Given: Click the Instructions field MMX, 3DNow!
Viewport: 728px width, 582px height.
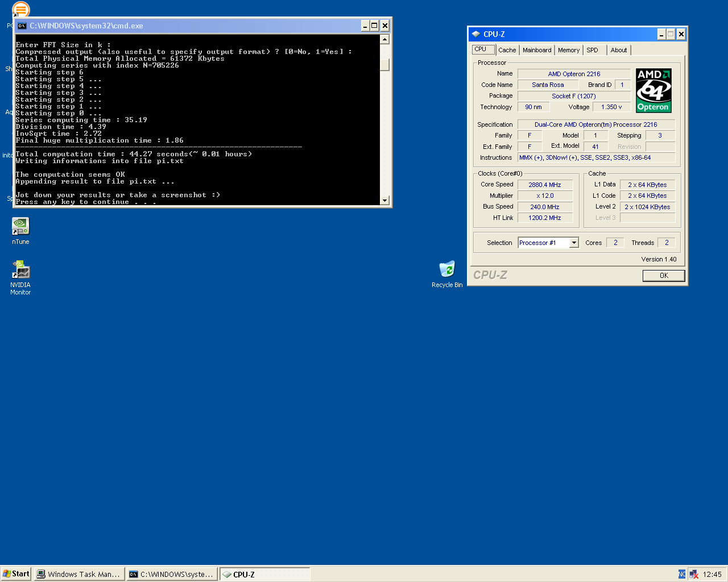Looking at the screenshot, I should [596, 157].
